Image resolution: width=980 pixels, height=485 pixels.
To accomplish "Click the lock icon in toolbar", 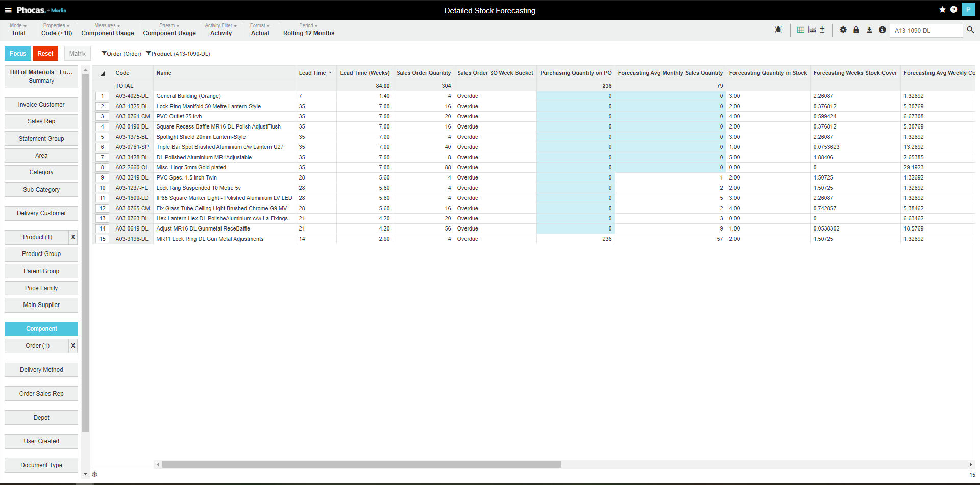I will pos(856,30).
